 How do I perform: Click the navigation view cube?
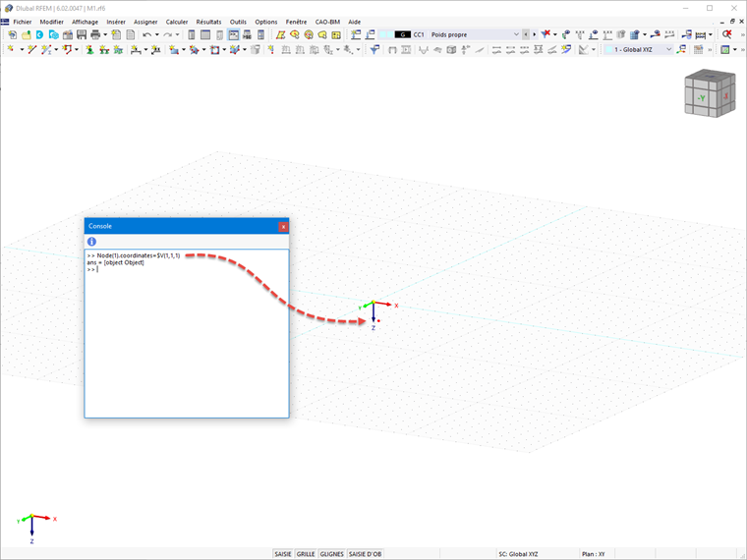(710, 93)
